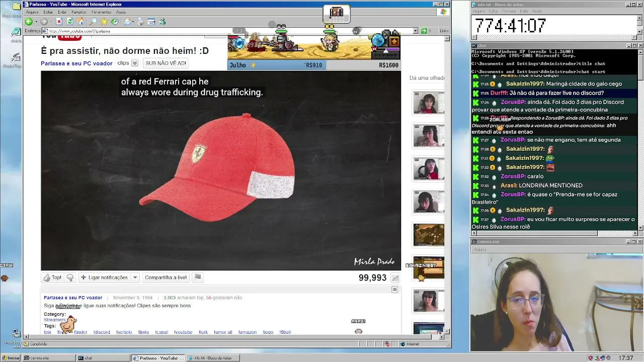Open the Ferramentas menu in Internet Explorer

tap(101, 12)
